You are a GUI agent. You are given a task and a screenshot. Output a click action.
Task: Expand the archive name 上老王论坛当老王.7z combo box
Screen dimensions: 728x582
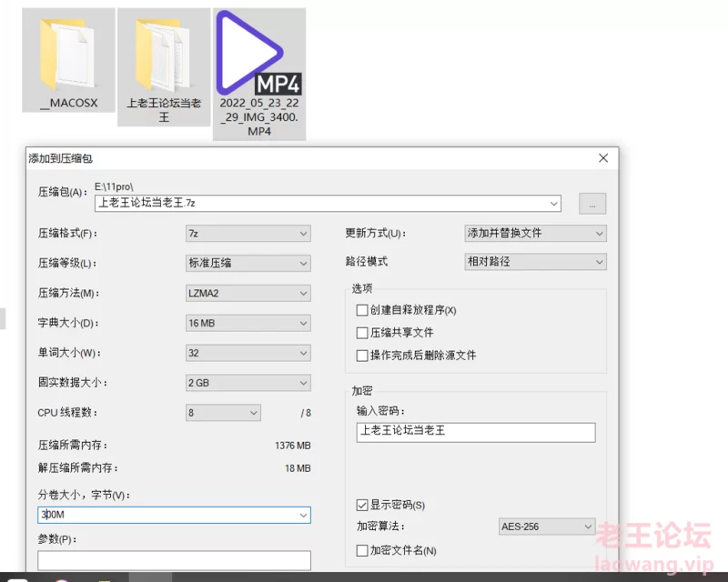click(x=553, y=204)
